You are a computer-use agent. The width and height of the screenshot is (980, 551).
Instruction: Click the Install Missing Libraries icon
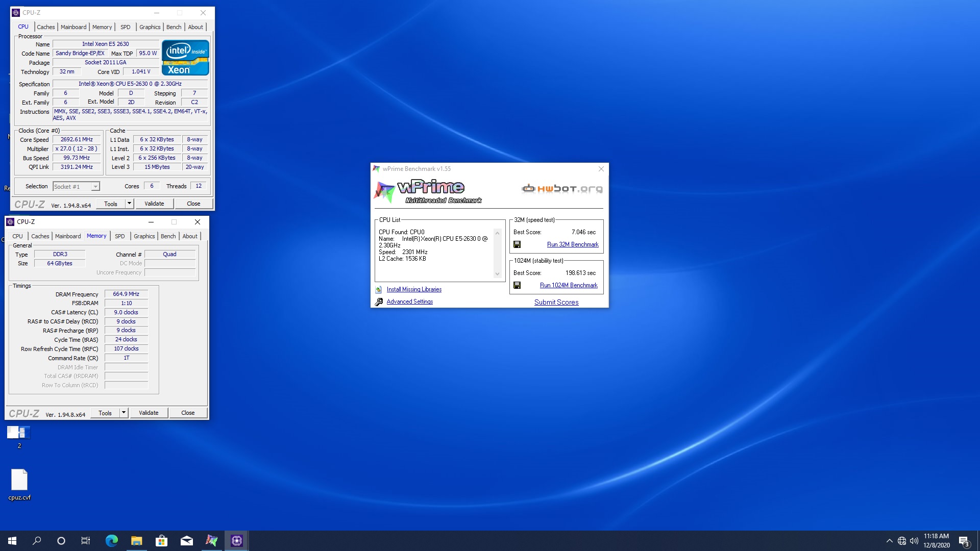click(x=379, y=289)
